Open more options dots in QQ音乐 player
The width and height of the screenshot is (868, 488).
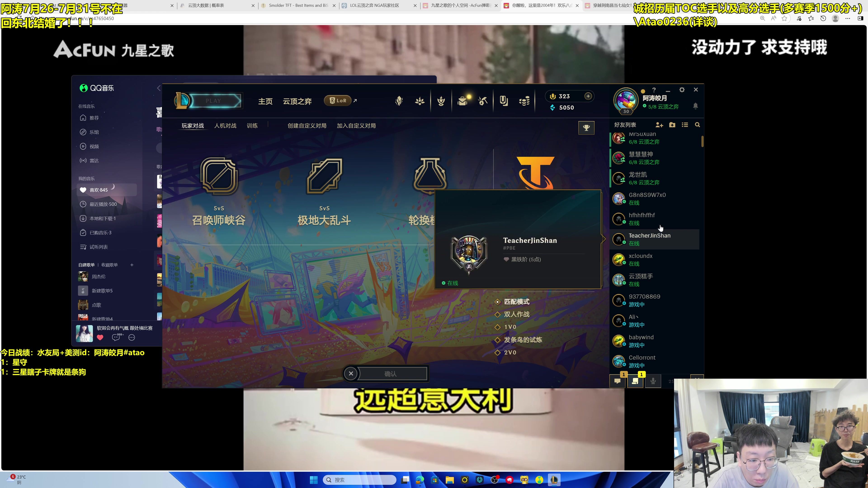132,338
